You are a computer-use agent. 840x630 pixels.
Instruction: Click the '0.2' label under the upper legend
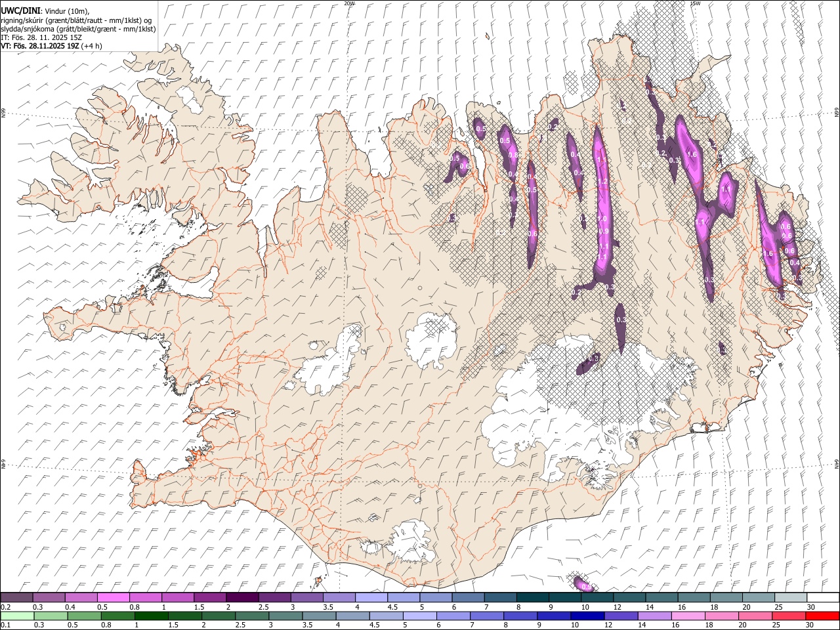[x=6, y=607]
